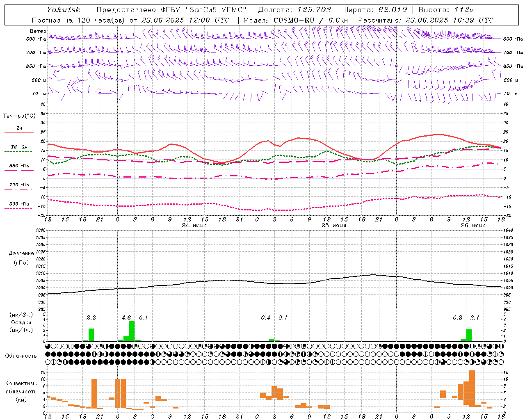Viewport: 525px width, 420px height.
Task: Click the 25 июня date label
Action: [x=333, y=226]
